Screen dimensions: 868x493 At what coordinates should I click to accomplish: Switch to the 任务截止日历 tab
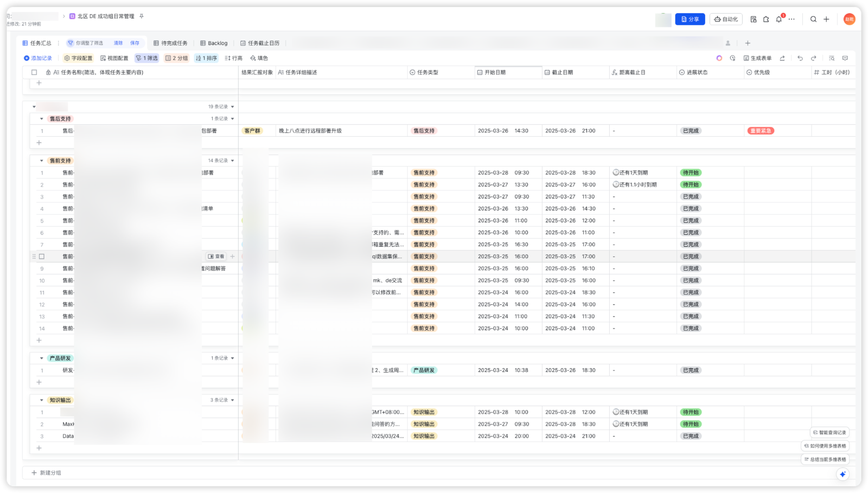click(x=260, y=43)
